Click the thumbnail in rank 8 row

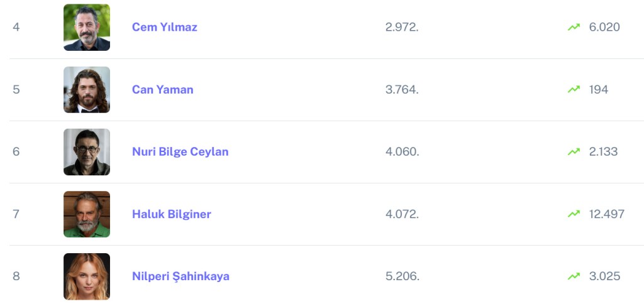coord(87,276)
